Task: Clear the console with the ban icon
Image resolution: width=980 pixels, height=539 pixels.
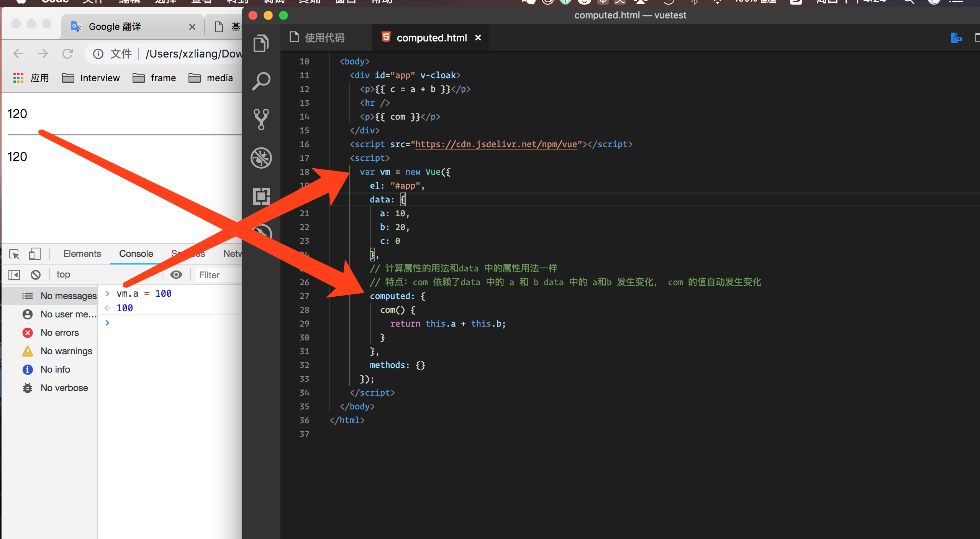Action: coord(36,274)
